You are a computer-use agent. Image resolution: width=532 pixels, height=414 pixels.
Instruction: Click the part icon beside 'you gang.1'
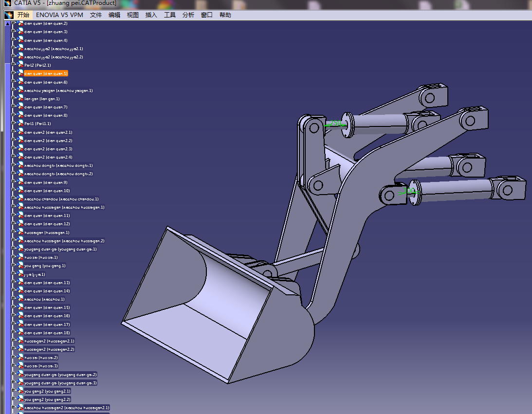click(19, 266)
